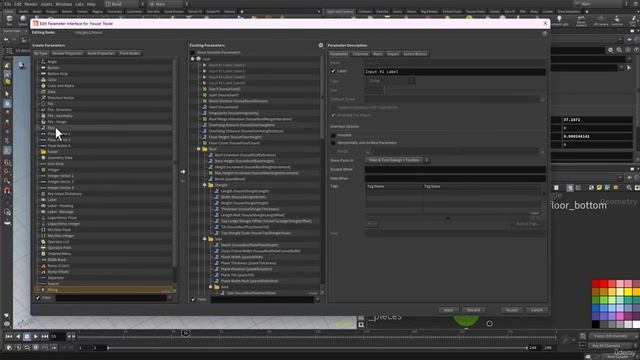Viewport: 640px width, 360px height.
Task: Select the Direction Vector type icon
Action: pos(43,98)
